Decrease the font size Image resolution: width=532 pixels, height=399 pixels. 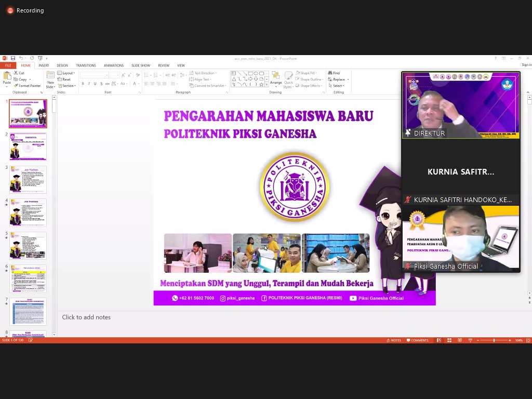click(129, 75)
